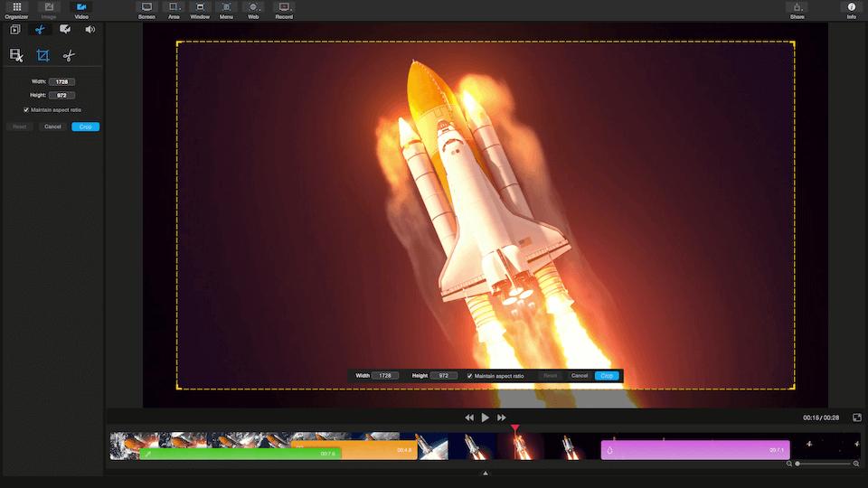Select the Crop tool icon
Image resolution: width=868 pixels, height=488 pixels.
point(42,55)
